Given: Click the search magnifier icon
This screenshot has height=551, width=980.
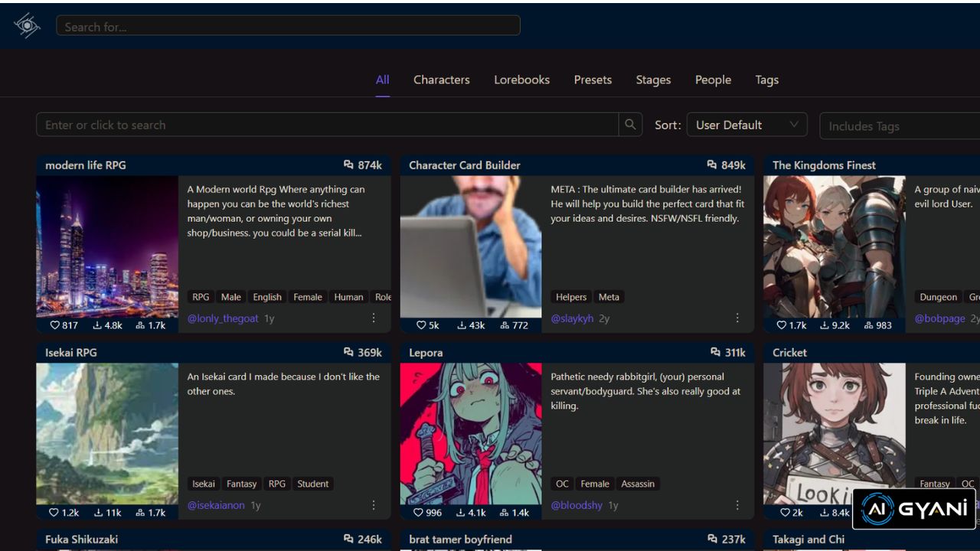Looking at the screenshot, I should click(629, 124).
